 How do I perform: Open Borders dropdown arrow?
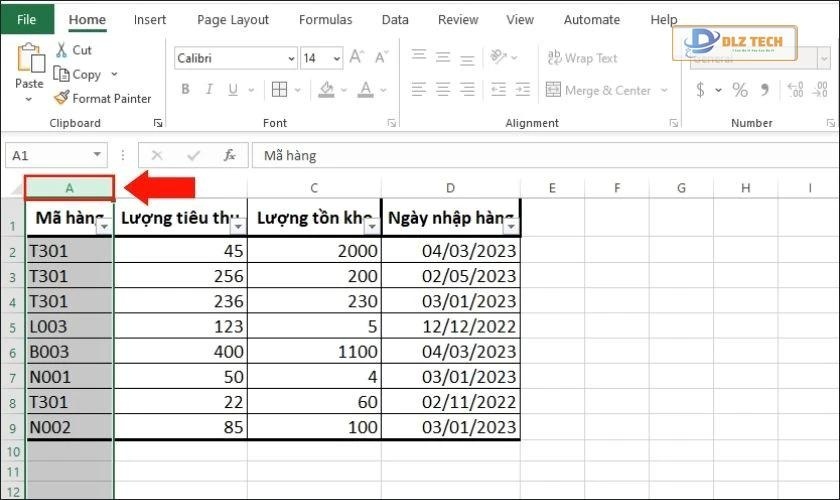click(x=297, y=89)
